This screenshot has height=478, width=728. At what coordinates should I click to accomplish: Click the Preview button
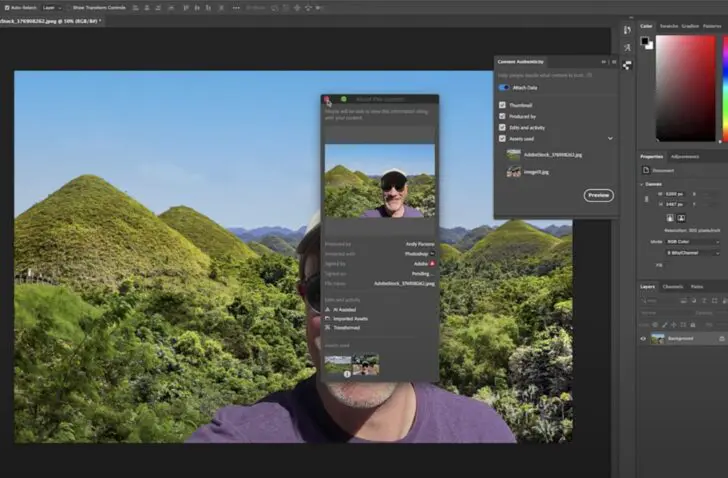598,195
